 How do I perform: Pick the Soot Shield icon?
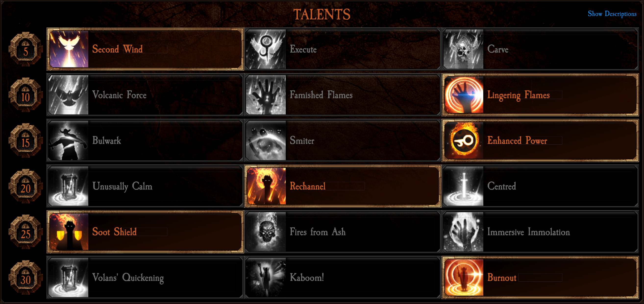tap(69, 232)
